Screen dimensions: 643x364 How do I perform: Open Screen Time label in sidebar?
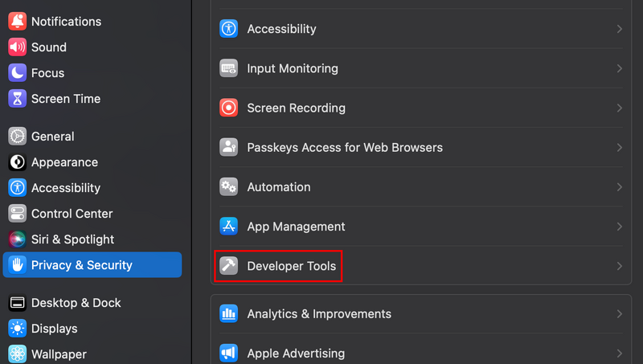pyautogui.click(x=66, y=99)
